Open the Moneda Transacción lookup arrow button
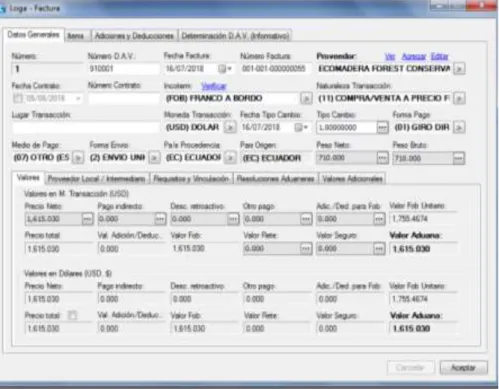The width and height of the screenshot is (499, 389). coord(230,127)
